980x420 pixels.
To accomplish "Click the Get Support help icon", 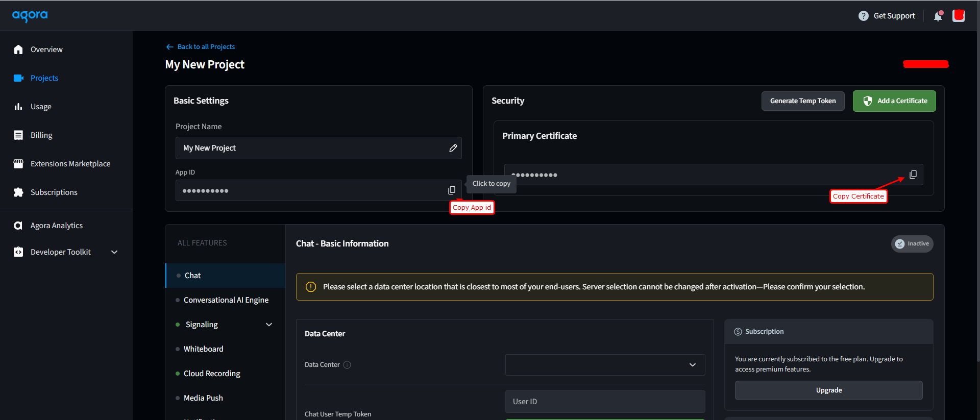I will pyautogui.click(x=864, y=16).
